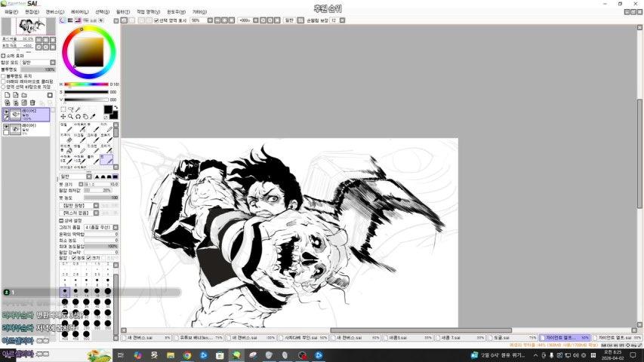644x362 pixels.
Task: Click the foreground color swatch
Action: (108, 109)
